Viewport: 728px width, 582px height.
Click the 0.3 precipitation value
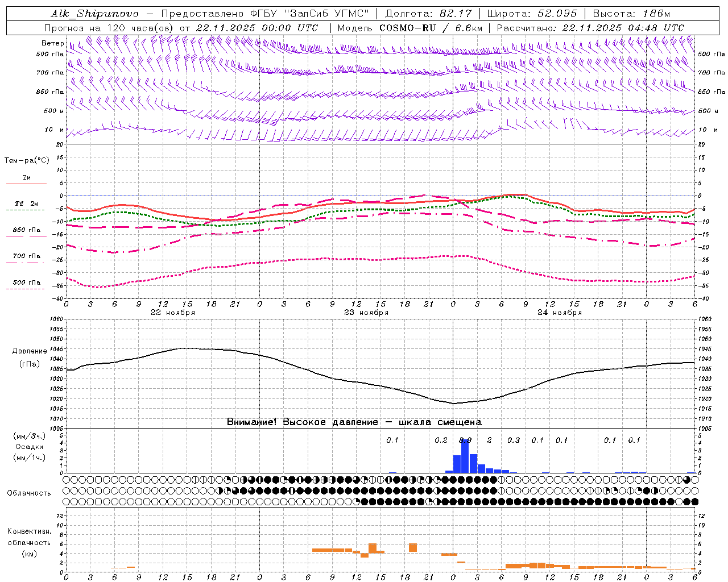click(514, 440)
